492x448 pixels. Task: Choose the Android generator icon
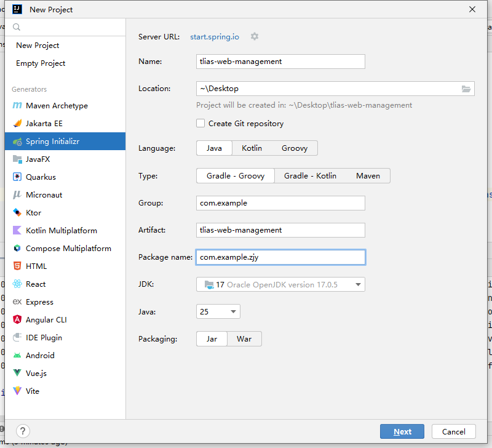17,356
